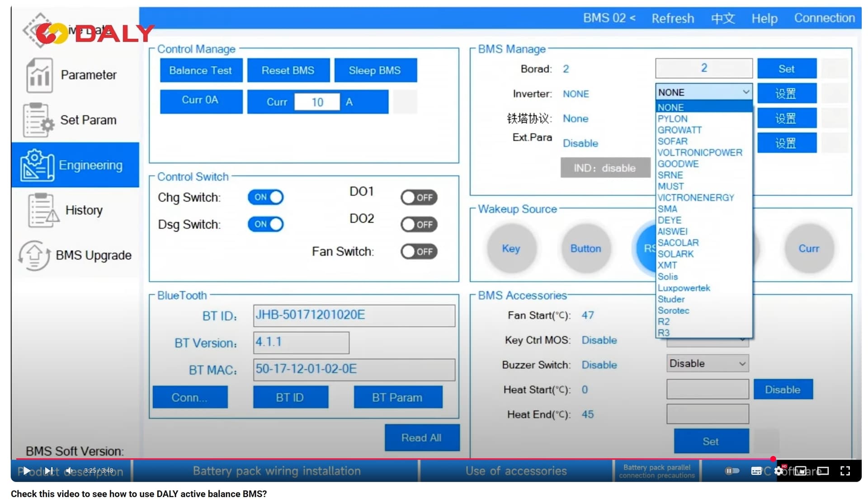Open the BMS Upgrade icon
This screenshot has height=503, width=868.
(34, 255)
